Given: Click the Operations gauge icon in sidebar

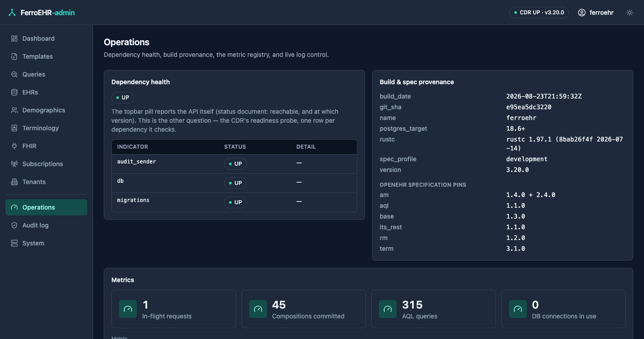Looking at the screenshot, I should click(14, 207).
